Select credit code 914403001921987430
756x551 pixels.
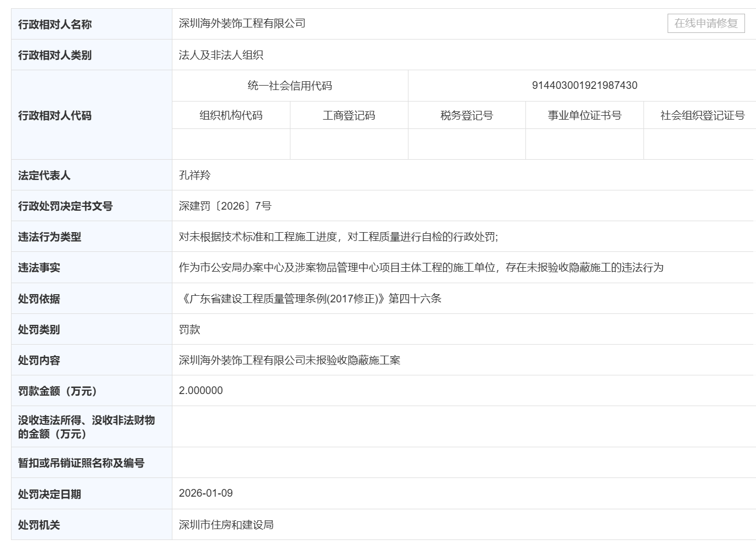click(x=585, y=86)
